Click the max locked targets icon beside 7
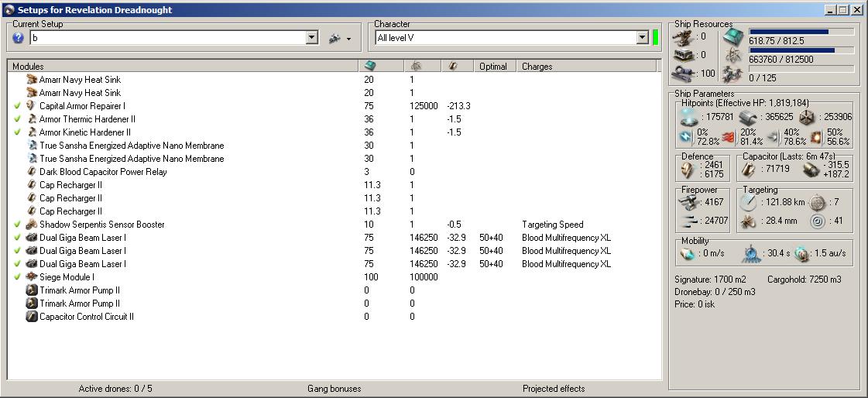868x398 pixels. point(818,203)
